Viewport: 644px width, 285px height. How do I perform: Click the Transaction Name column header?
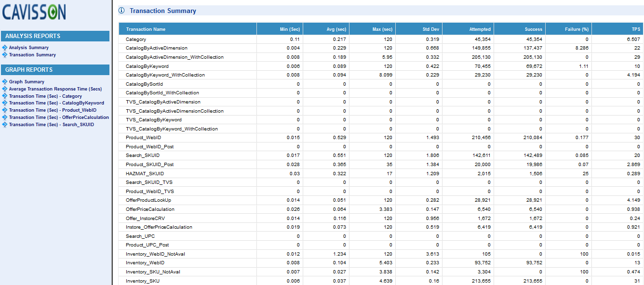[x=188, y=29]
